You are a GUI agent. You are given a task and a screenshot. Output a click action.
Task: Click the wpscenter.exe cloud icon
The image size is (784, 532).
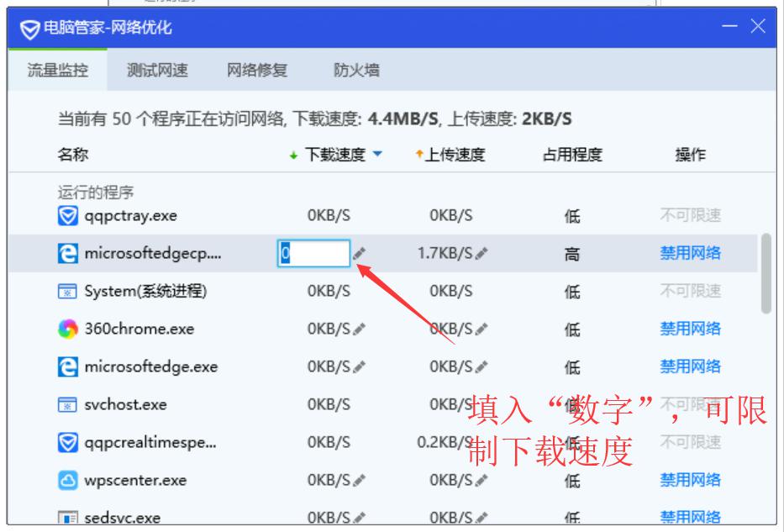pos(67,481)
